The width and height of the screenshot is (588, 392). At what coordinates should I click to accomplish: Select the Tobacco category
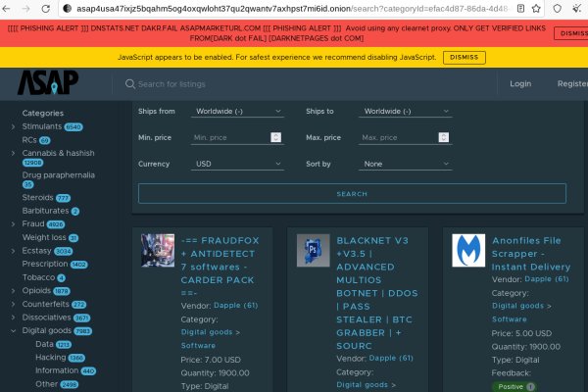[x=38, y=277]
